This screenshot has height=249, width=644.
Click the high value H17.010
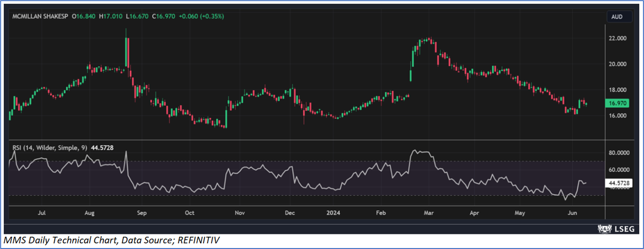(x=111, y=16)
